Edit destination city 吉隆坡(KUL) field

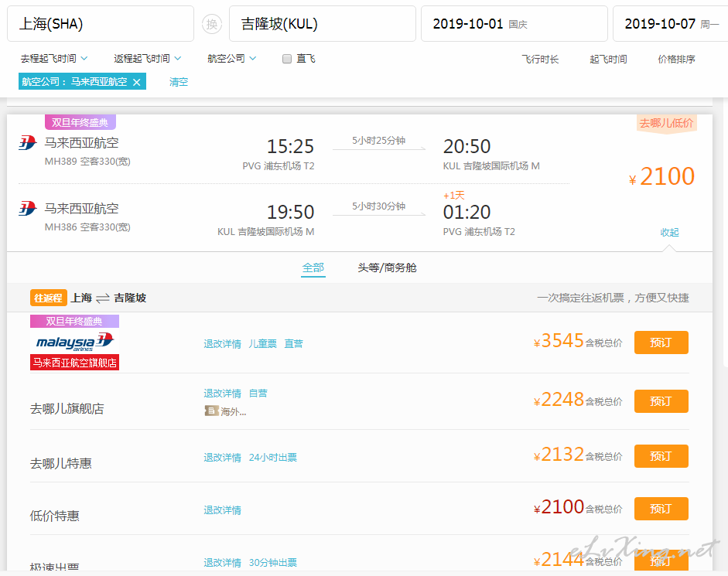coord(323,24)
